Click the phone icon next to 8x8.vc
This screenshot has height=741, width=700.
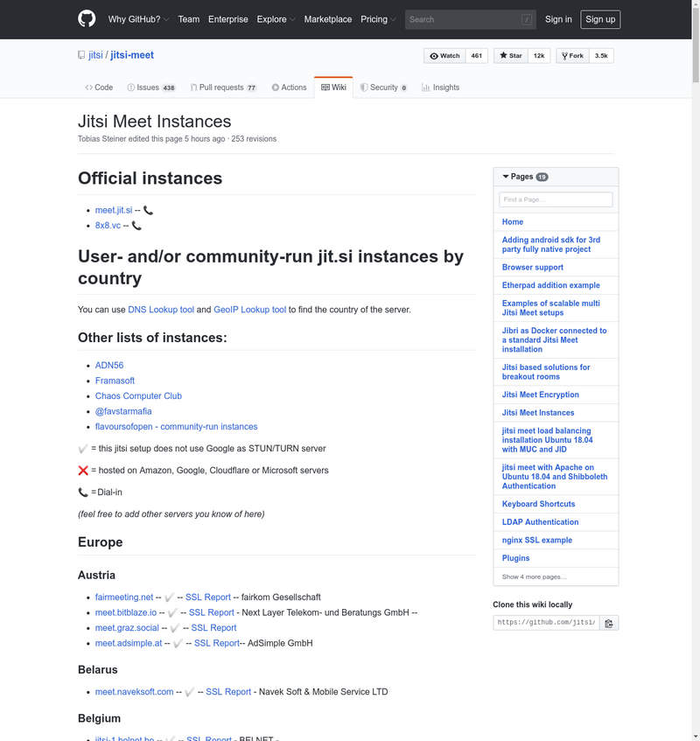[136, 226]
